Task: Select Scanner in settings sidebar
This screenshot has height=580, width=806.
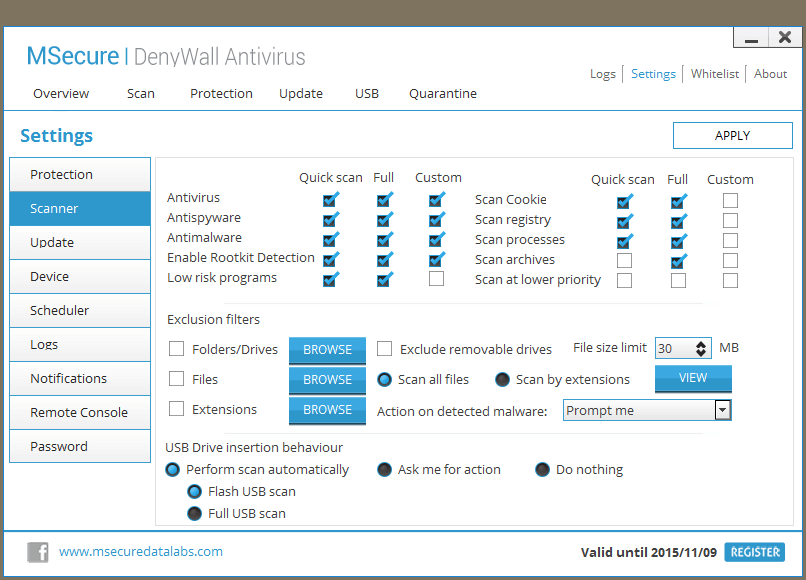Action: click(80, 209)
